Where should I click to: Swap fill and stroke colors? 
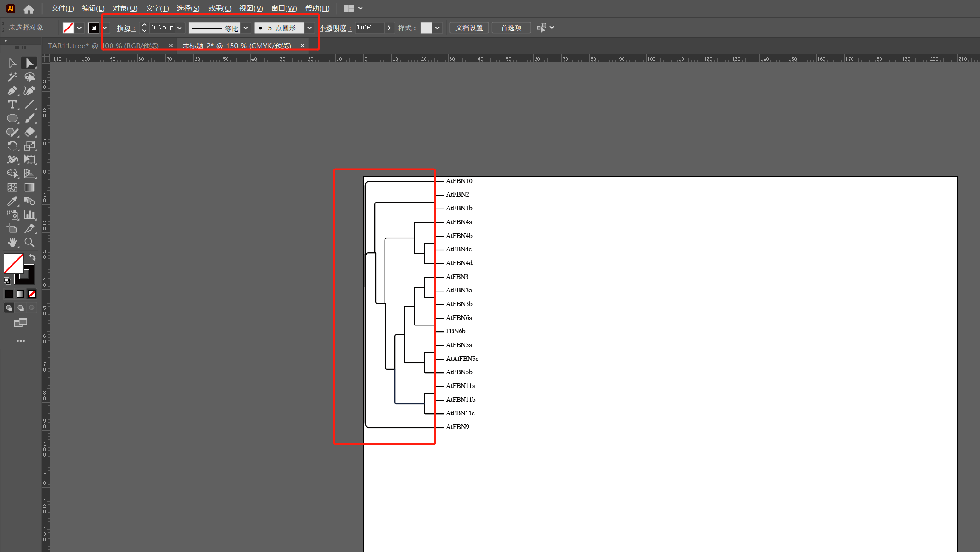32,257
